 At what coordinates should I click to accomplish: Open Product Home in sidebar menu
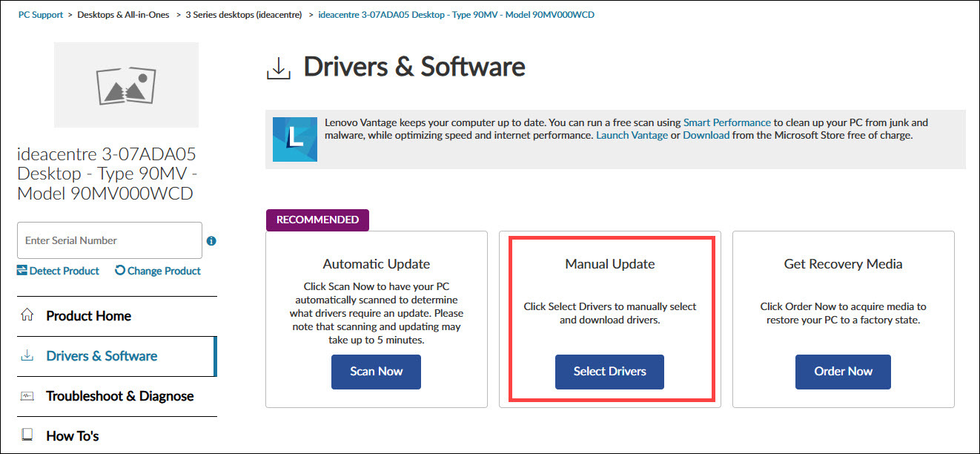[88, 316]
